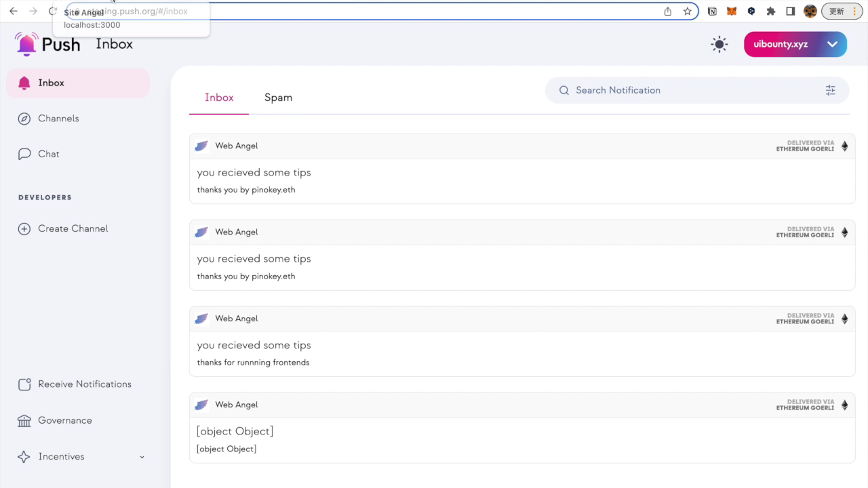The height and width of the screenshot is (488, 868).
Task: Open Inbox in the sidebar
Action: click(x=78, y=83)
